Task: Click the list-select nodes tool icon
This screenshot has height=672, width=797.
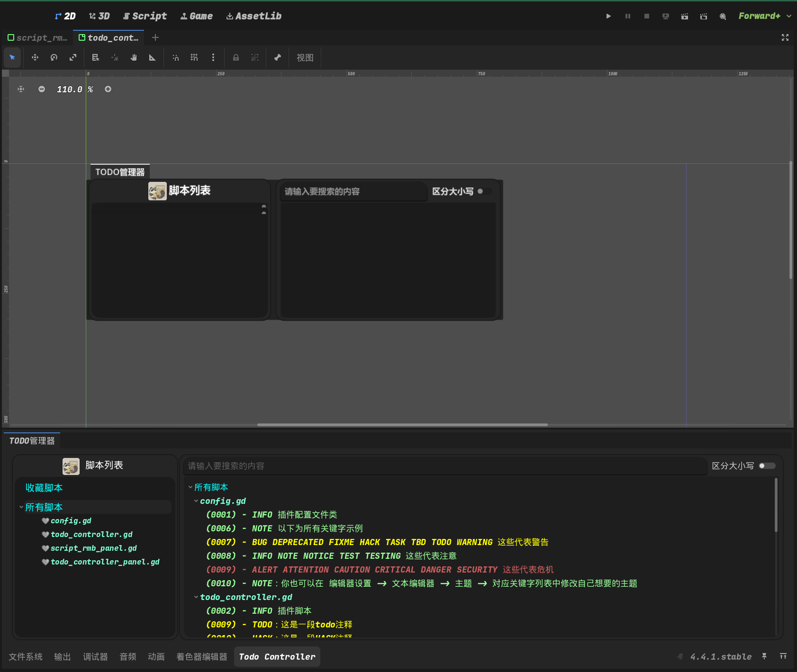Action: pos(96,57)
